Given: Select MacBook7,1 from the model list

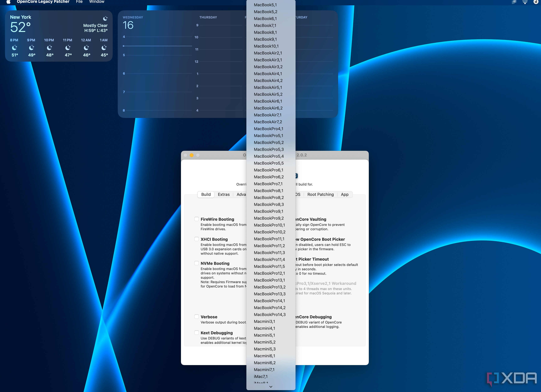Looking at the screenshot, I should pos(271,25).
